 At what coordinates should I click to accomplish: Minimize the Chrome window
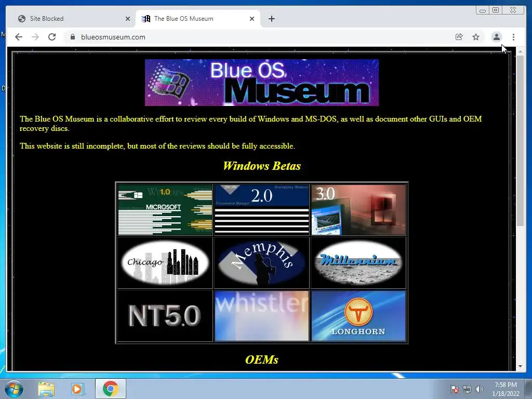[x=483, y=10]
